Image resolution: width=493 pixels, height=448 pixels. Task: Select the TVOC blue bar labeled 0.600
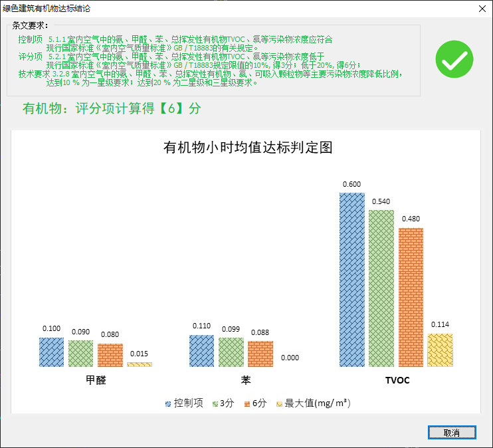(352, 279)
